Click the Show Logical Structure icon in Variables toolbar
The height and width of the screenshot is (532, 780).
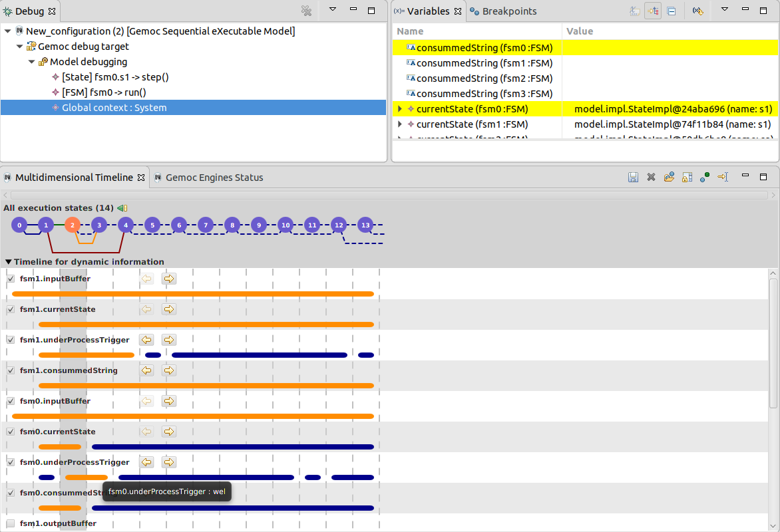(x=653, y=11)
